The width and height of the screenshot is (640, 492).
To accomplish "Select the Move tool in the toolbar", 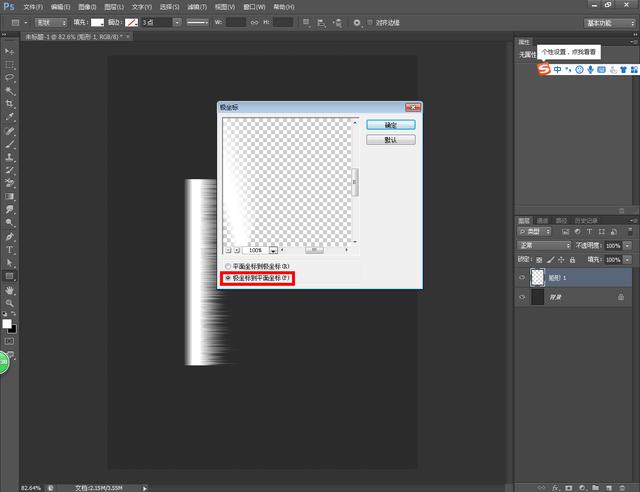I will 10,49.
